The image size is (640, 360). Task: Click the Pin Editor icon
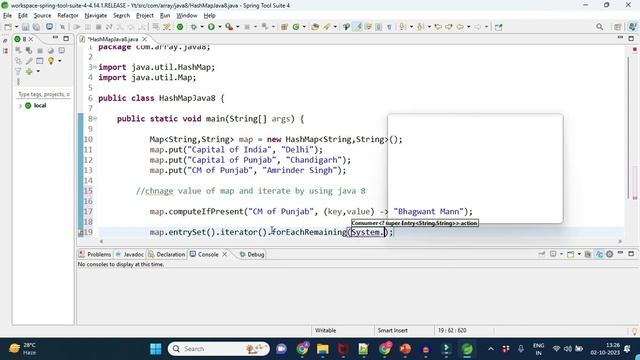499,27
